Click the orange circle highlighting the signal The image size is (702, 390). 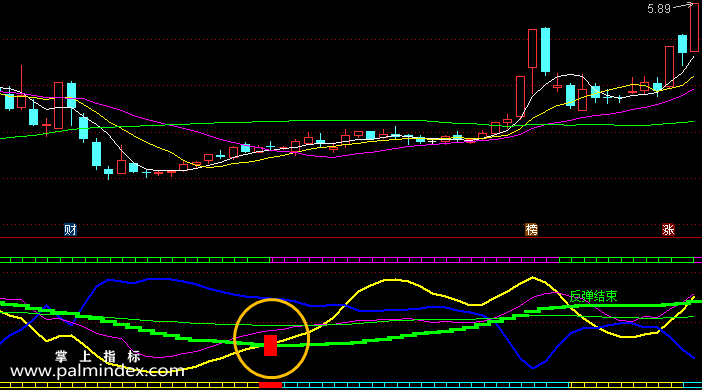click(x=271, y=339)
